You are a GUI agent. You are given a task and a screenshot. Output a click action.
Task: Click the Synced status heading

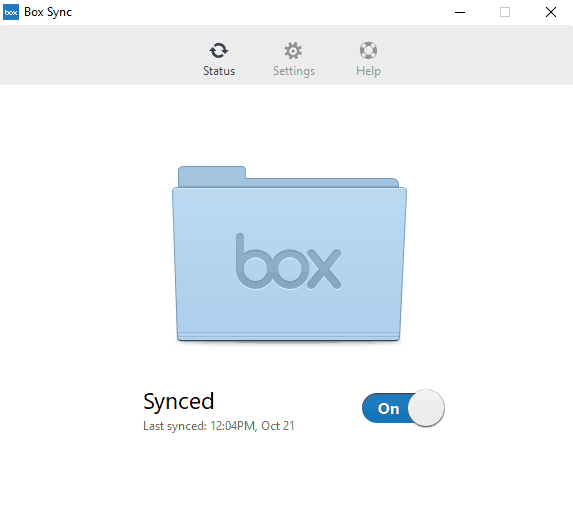(x=179, y=401)
